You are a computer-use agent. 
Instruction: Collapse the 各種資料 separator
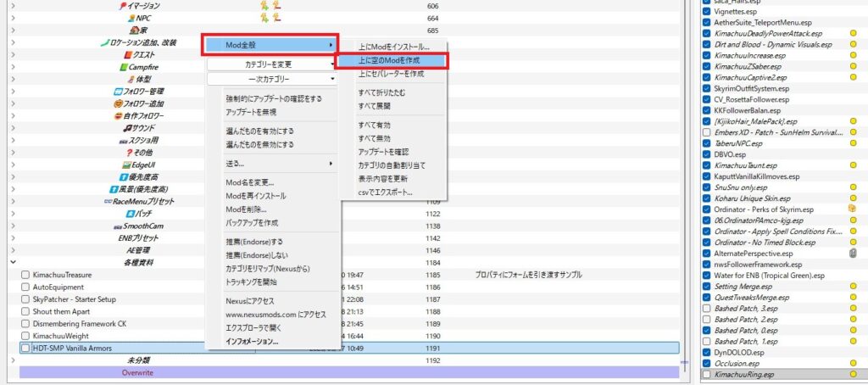coord(13,263)
